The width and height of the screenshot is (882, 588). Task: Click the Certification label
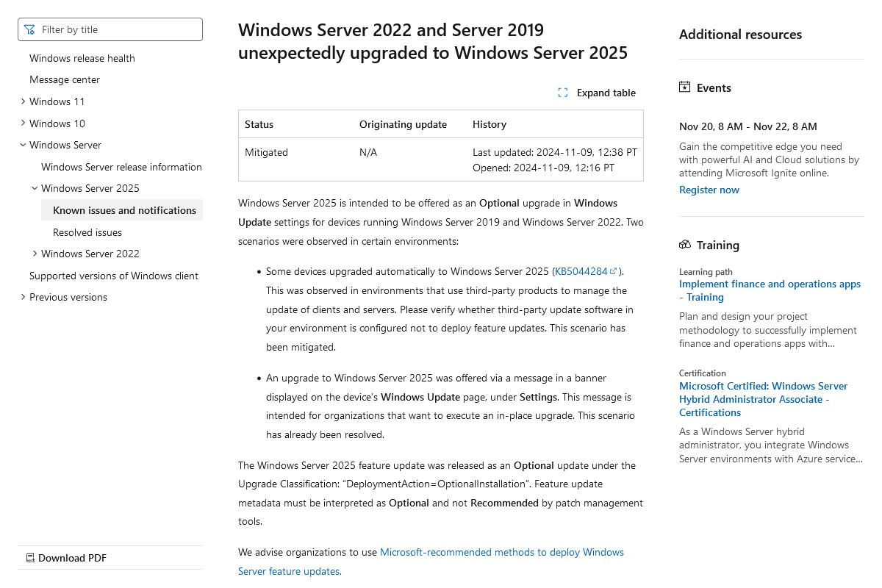703,373
